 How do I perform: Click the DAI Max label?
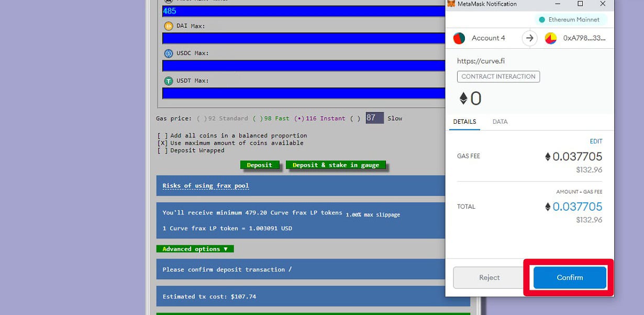pos(191,26)
